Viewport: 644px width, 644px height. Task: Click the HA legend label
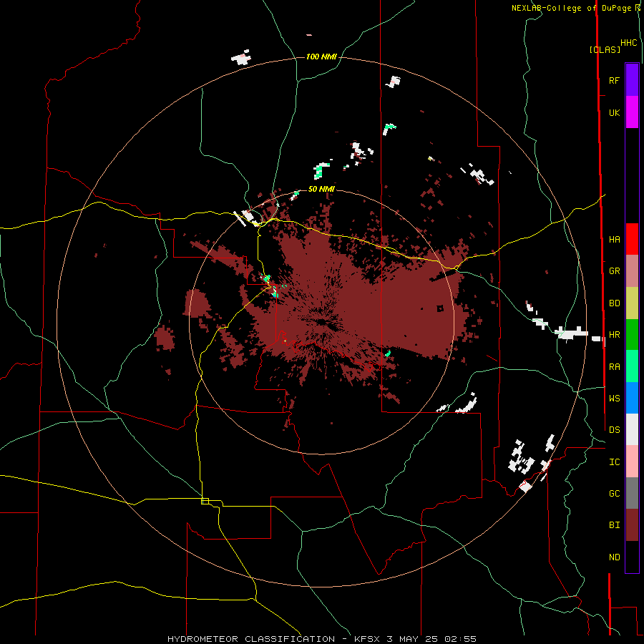point(614,240)
